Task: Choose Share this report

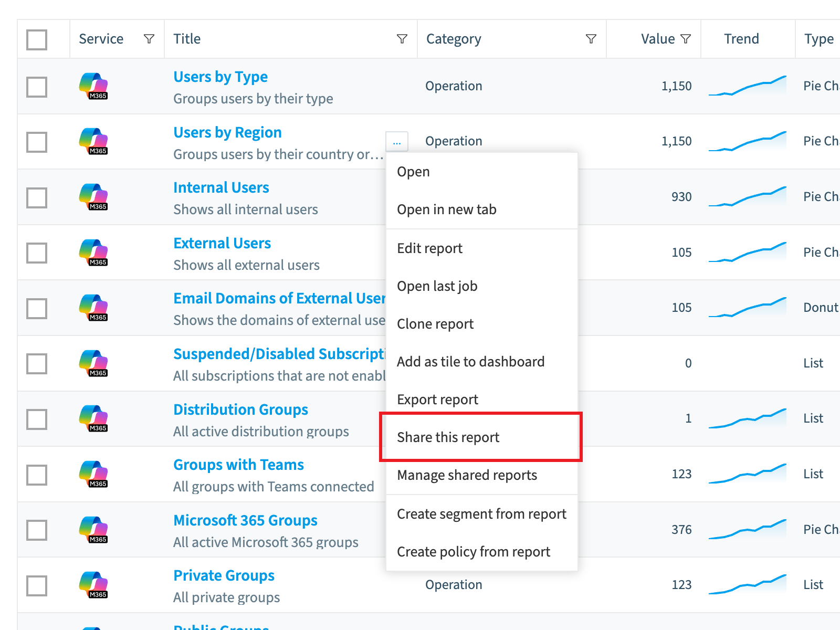Action: click(482, 437)
